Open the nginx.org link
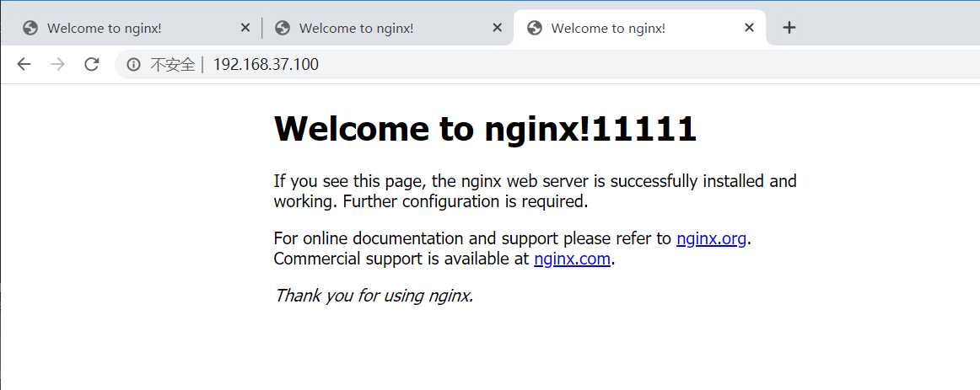The height and width of the screenshot is (390, 980). 711,238
